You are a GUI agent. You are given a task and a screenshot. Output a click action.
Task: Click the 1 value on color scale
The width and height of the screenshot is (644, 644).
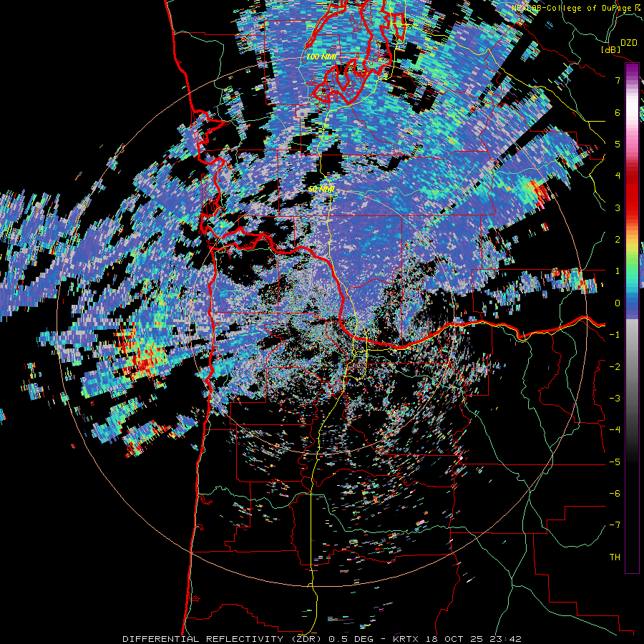coord(618,271)
